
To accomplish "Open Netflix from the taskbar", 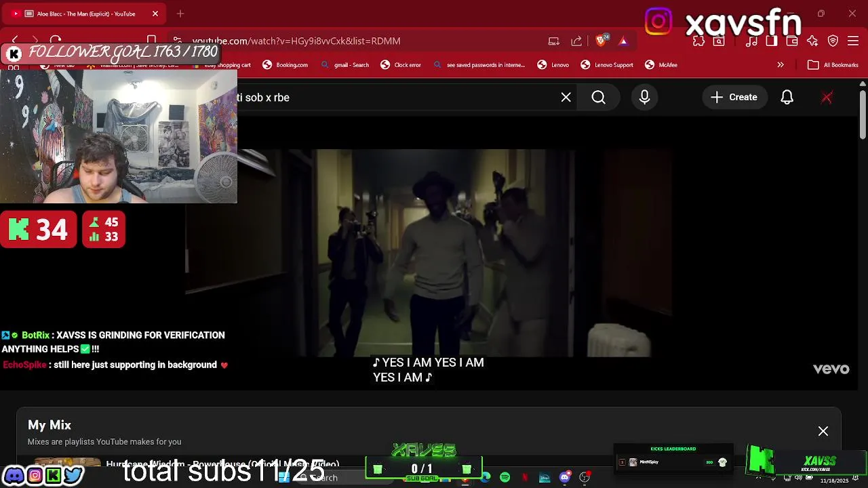I will click(x=525, y=478).
